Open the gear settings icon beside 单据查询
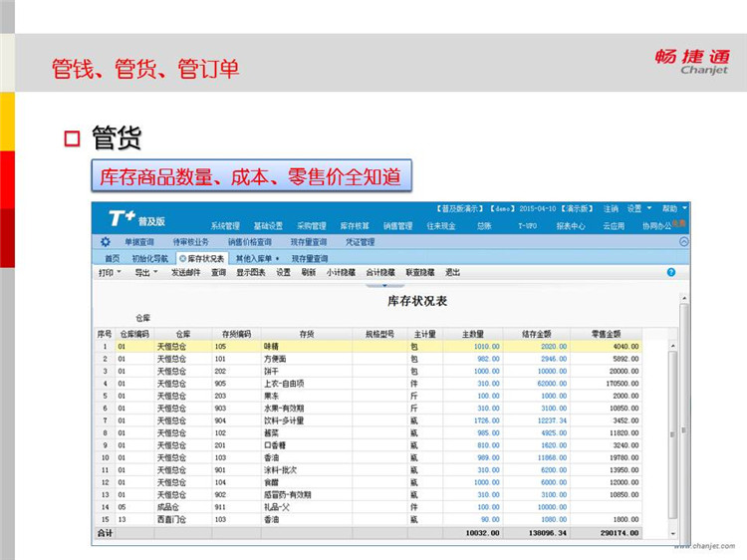The height and width of the screenshot is (560, 747). [106, 241]
